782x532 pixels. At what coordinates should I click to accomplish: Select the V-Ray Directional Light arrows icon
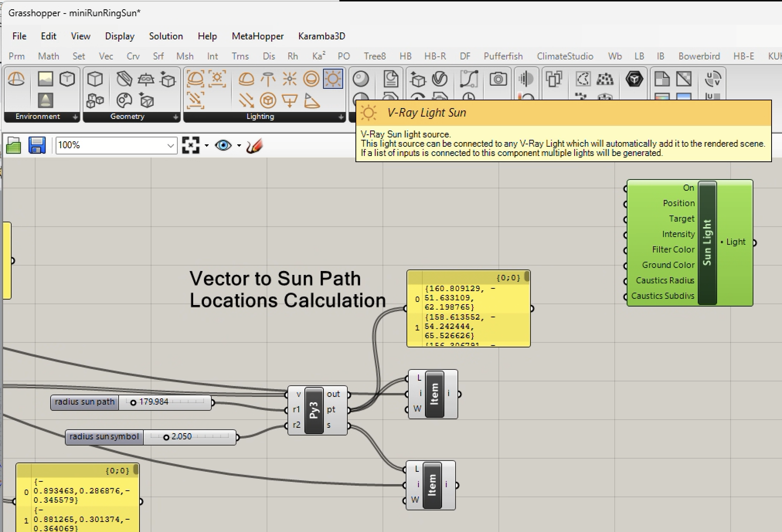pos(246,101)
